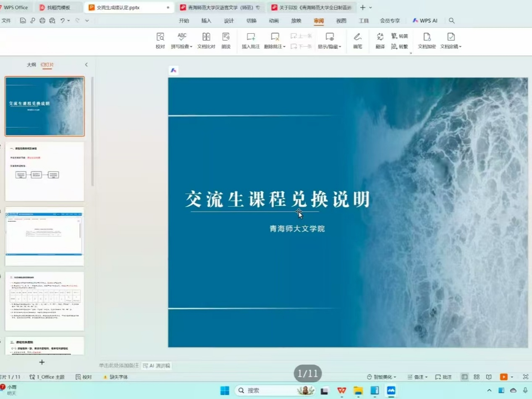Open the 文档比对 document compare tool
The height and width of the screenshot is (399, 532).
tap(206, 41)
